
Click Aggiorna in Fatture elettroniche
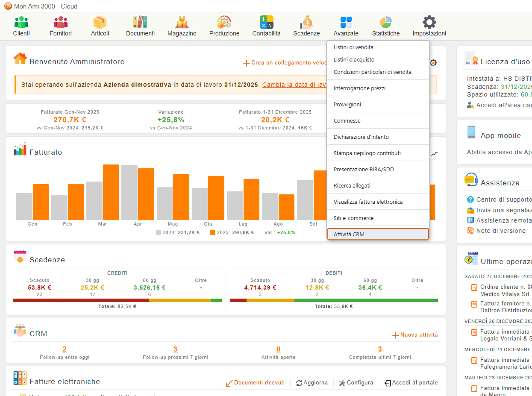coord(312,383)
